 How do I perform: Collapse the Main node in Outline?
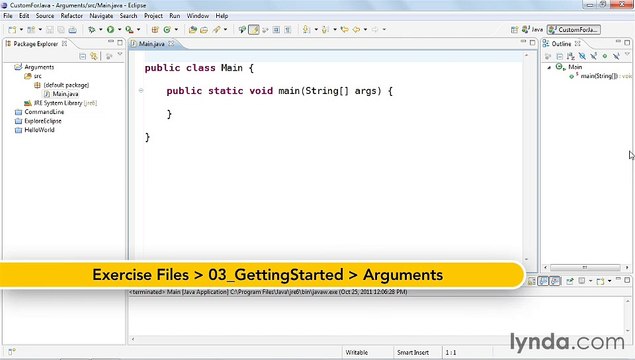coord(549,67)
